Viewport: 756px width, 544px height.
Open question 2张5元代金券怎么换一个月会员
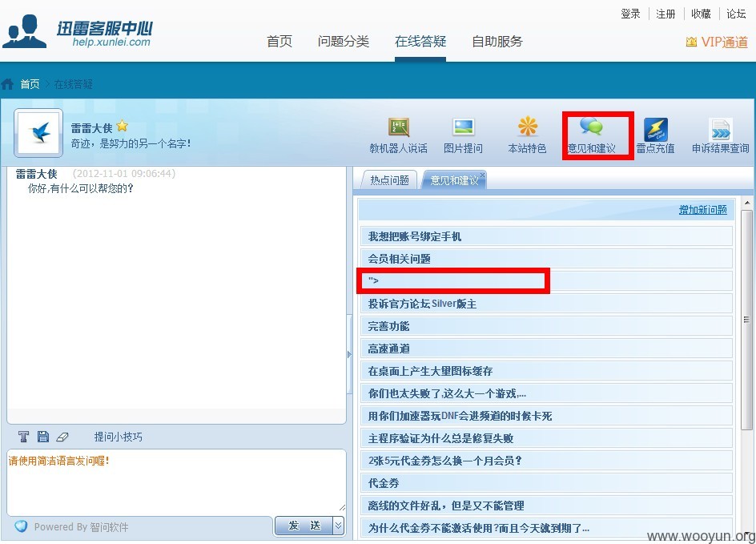(x=546, y=461)
